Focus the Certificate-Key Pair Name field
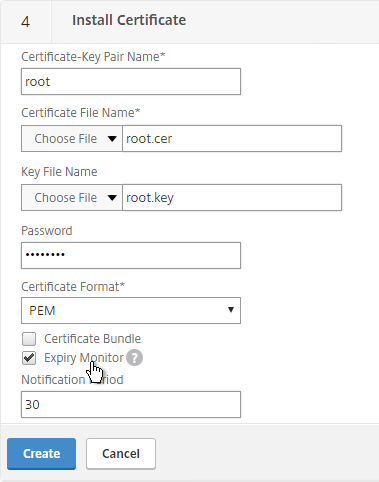This screenshot has width=379, height=482. click(131, 82)
